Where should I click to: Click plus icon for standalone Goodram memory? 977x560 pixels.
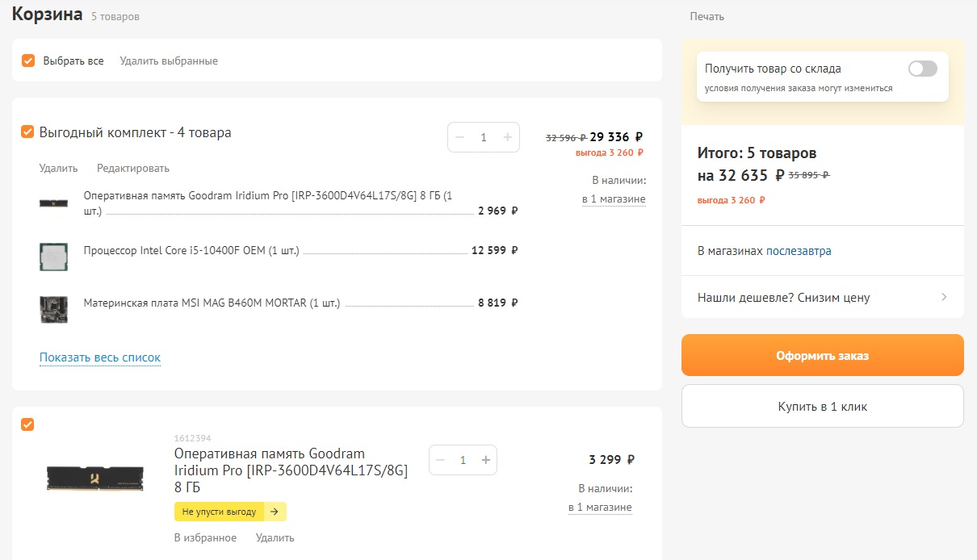(485, 460)
